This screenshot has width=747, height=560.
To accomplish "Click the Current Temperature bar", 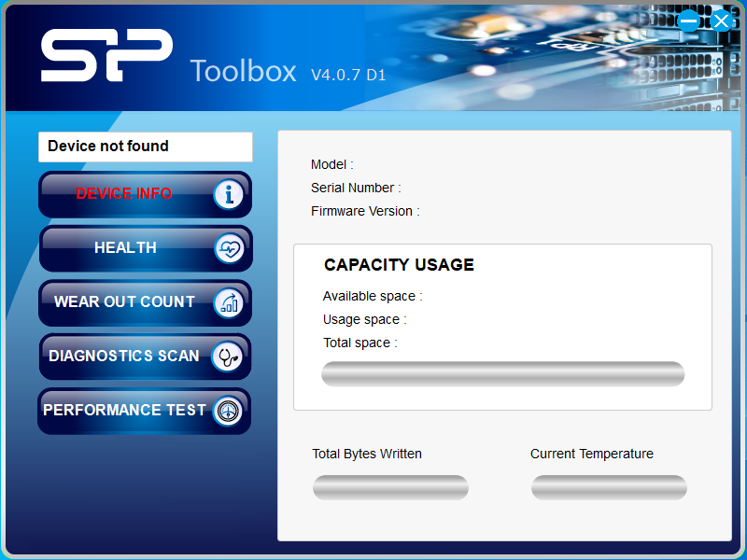I will click(x=610, y=487).
